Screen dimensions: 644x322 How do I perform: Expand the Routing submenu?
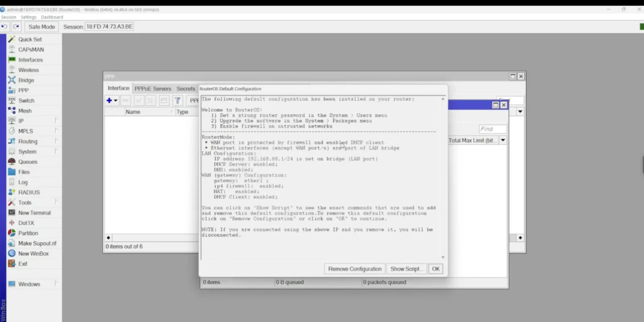pos(56,141)
